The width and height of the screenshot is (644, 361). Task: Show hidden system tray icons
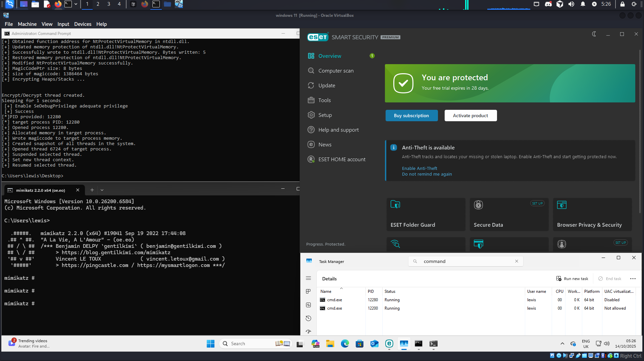[x=562, y=344]
